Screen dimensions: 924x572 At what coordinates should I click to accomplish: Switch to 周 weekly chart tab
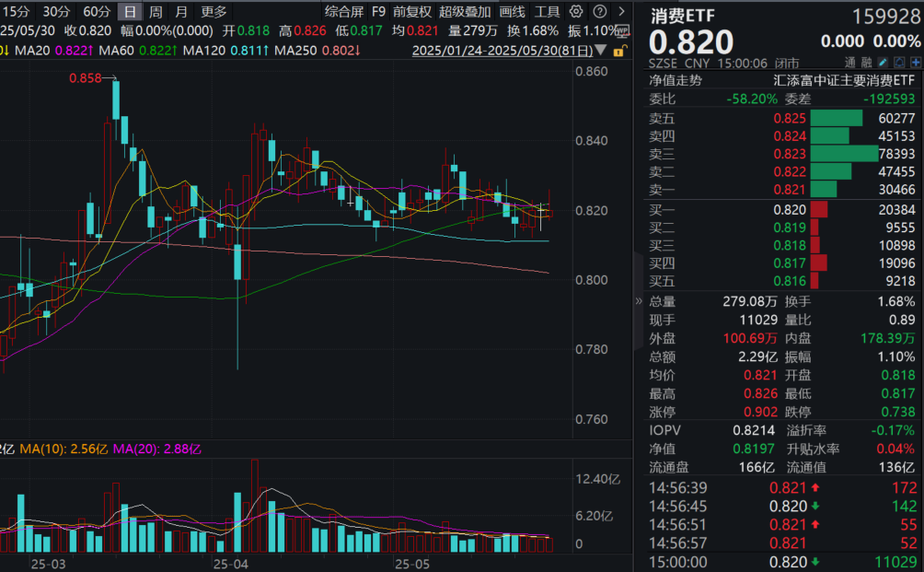pyautogui.click(x=156, y=12)
